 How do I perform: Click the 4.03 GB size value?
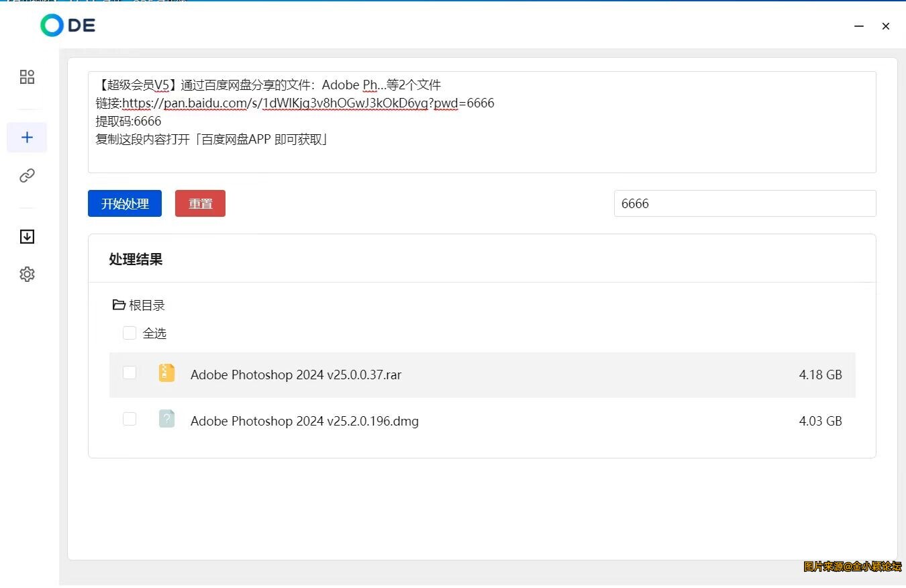tap(820, 421)
